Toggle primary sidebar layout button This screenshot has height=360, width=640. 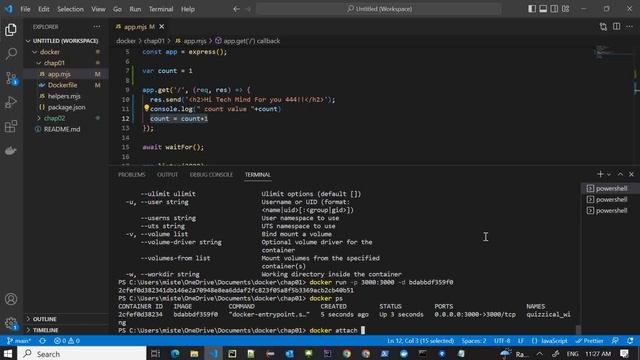tap(532, 9)
